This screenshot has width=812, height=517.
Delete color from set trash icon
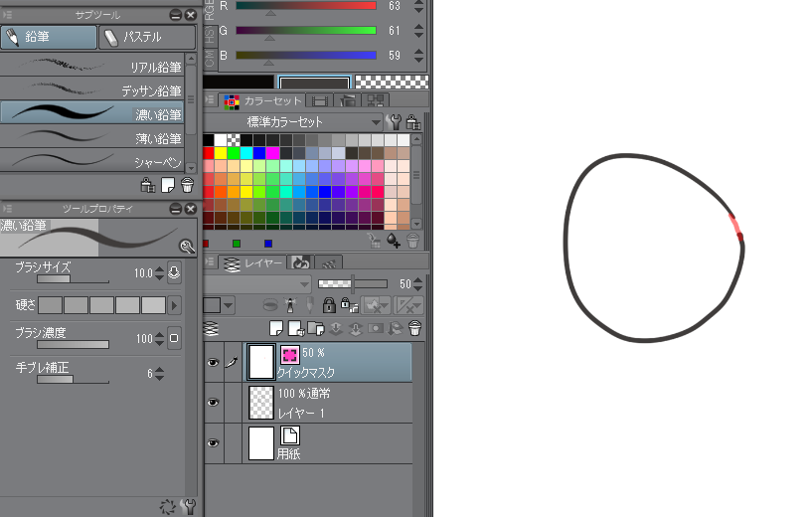412,241
